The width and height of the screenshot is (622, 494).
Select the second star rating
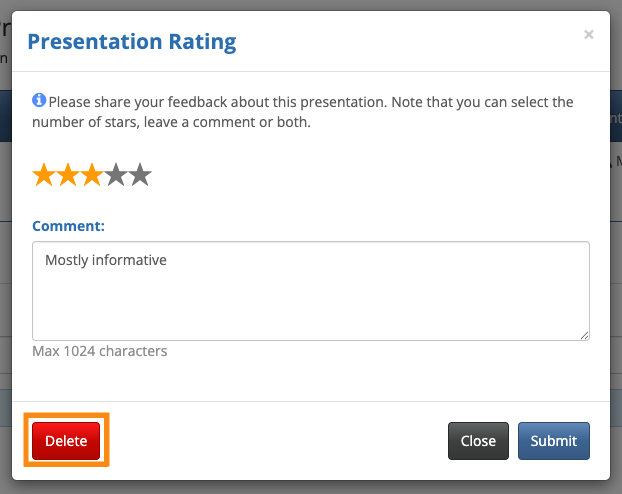(68, 176)
